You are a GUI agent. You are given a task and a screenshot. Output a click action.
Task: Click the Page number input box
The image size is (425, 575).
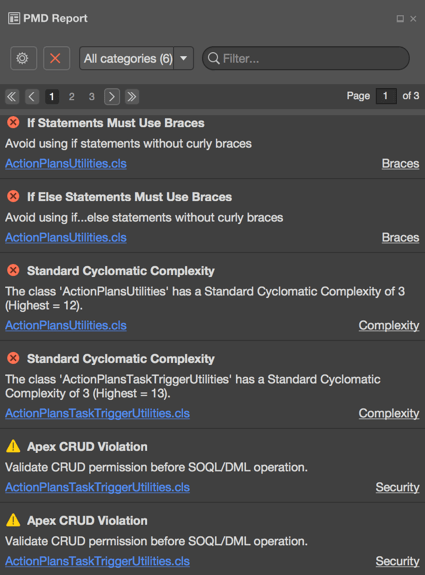coord(386,96)
